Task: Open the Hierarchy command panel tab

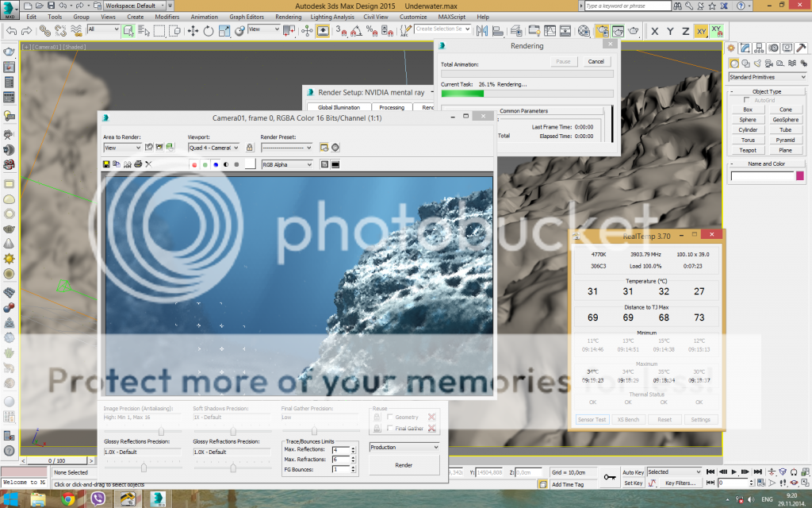Action: 759,48
